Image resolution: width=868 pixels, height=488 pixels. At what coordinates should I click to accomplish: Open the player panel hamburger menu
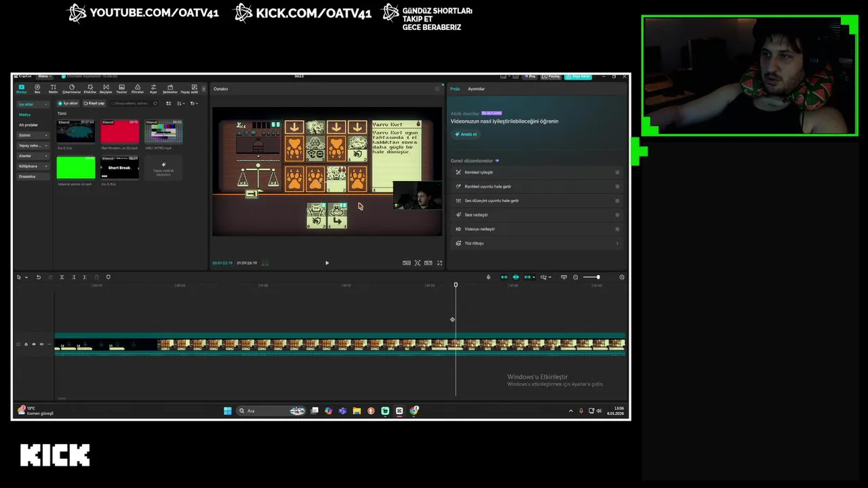[437, 89]
